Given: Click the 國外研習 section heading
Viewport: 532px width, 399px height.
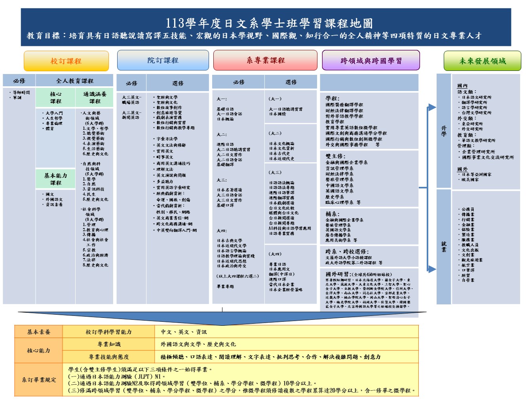Looking at the screenshot, I should tap(337, 274).
